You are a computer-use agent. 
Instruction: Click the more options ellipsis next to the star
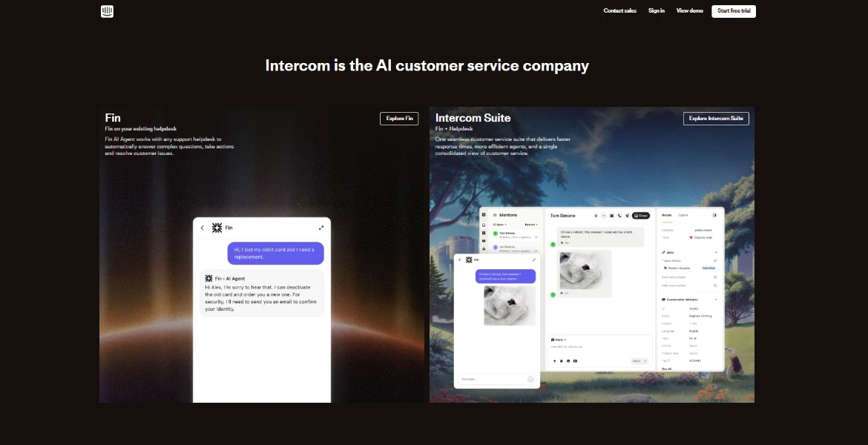coord(604,216)
